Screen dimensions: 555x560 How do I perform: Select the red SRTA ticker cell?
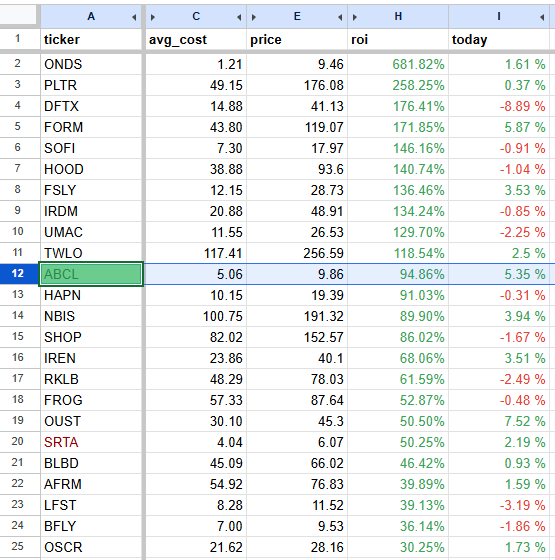click(91, 442)
